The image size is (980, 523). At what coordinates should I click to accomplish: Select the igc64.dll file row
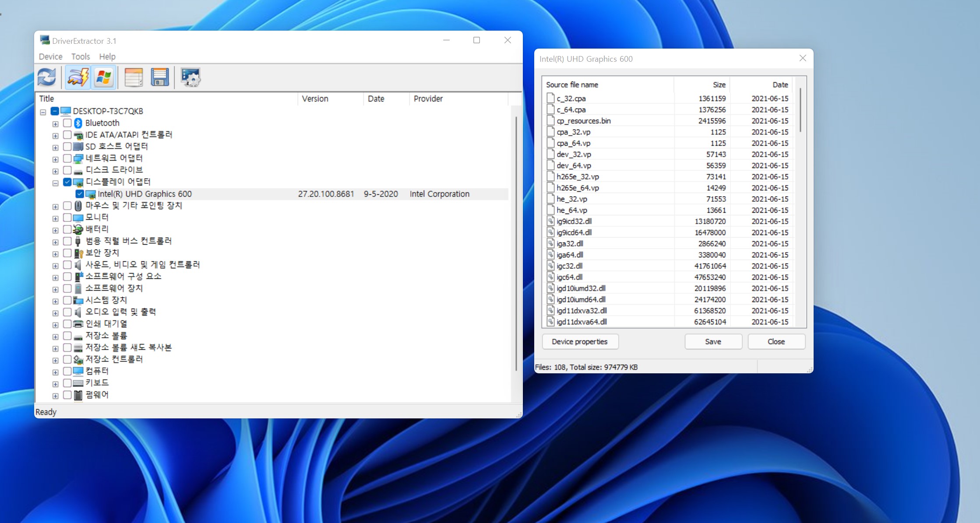click(668, 277)
